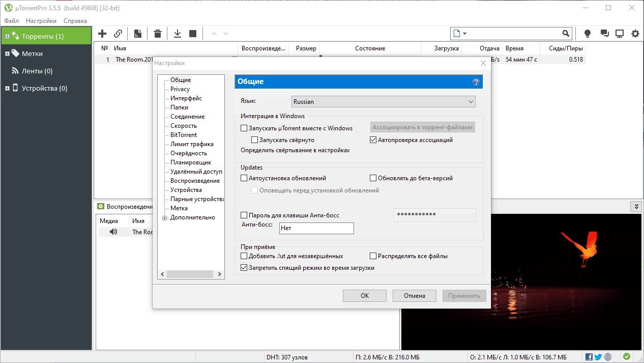Image resolution: width=644 pixels, height=363 pixels.
Task: Open the Файл menu
Action: (11, 21)
